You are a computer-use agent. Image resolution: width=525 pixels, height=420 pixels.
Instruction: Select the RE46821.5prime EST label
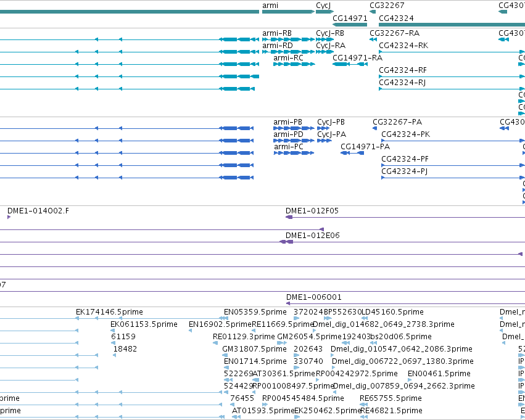(391, 411)
